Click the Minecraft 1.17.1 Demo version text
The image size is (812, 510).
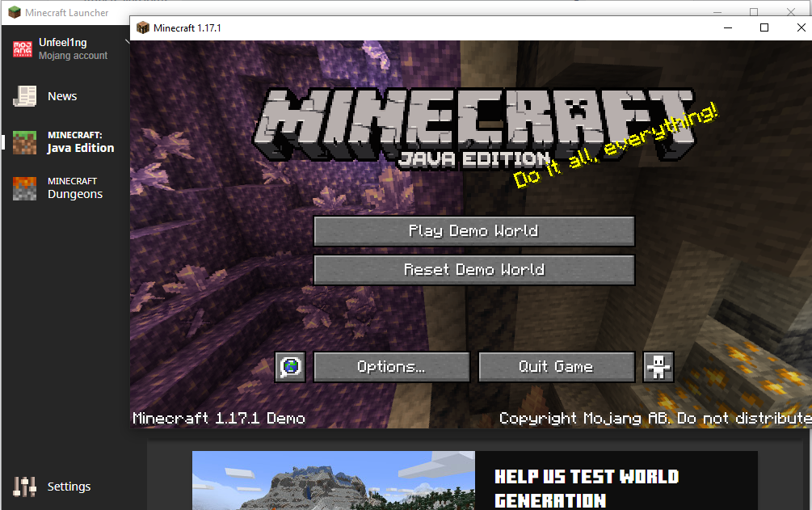tap(218, 418)
